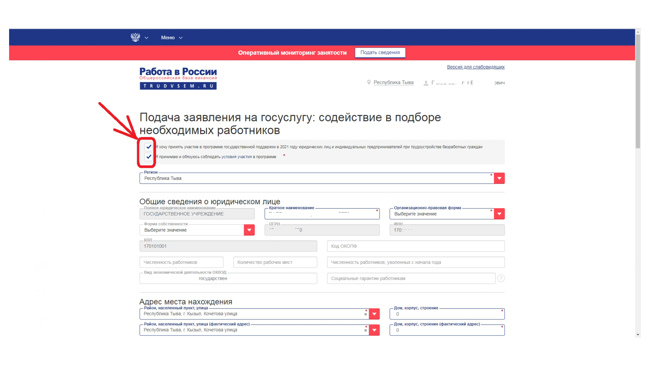
Task: Clear the Район, населенный пункт, улица value
Action: coord(366,314)
